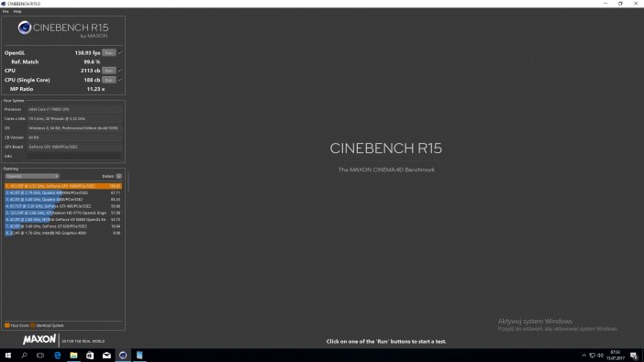This screenshot has height=362, width=644.
Task: Open the Windows Start menu
Action: point(8,356)
